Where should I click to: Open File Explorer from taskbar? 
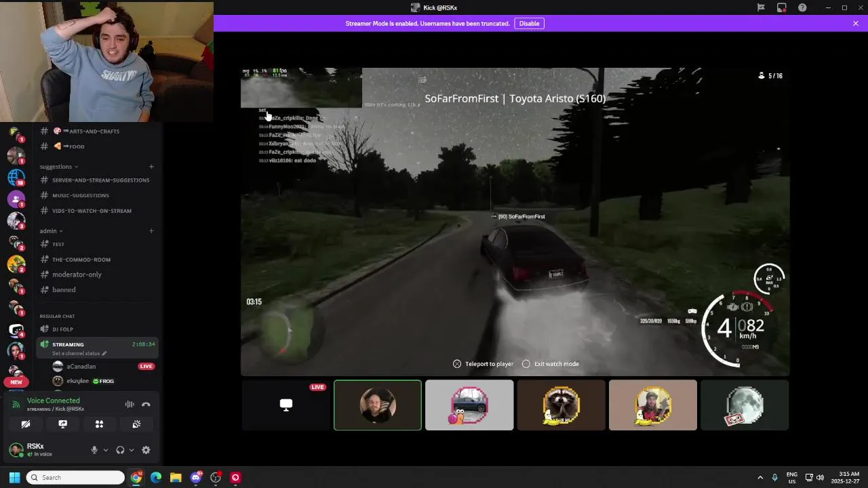coord(176,478)
